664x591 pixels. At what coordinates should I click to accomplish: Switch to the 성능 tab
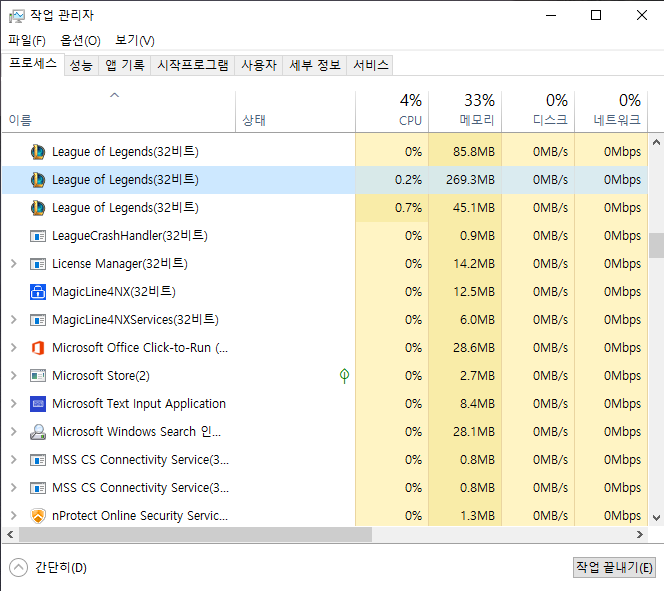click(x=81, y=65)
